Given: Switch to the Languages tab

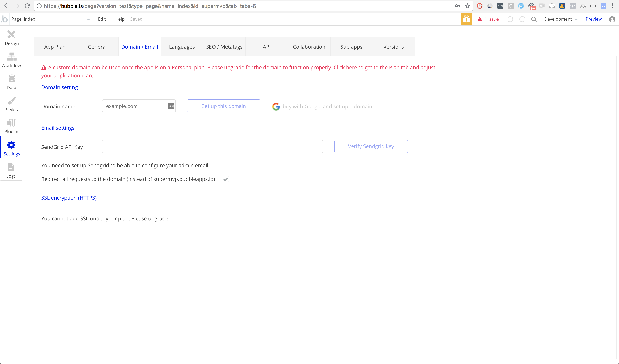Looking at the screenshot, I should click(182, 47).
